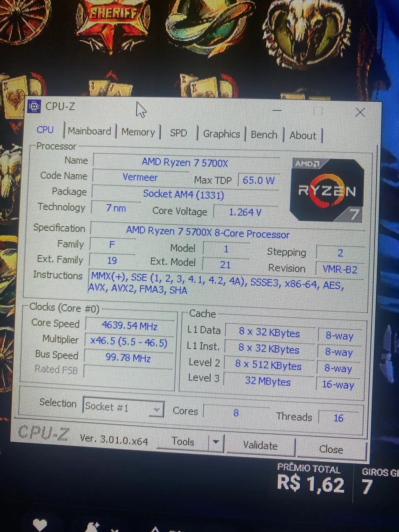Click the Technology value 7 nm
399x532 pixels.
[116, 208]
